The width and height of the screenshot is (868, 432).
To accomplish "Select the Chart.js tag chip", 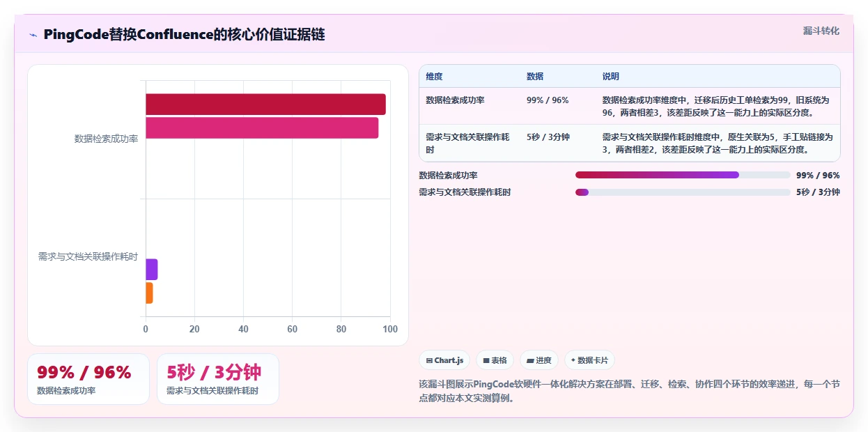I will point(444,360).
